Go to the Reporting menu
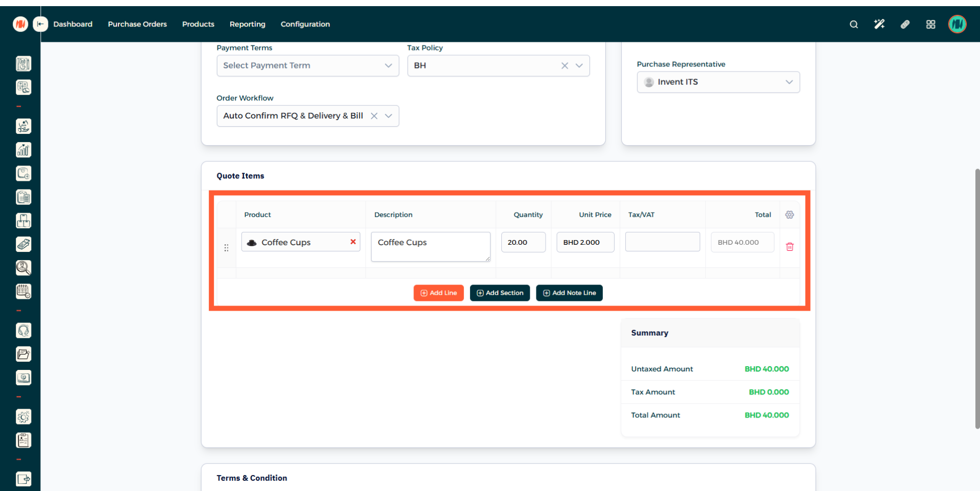 [x=247, y=24]
